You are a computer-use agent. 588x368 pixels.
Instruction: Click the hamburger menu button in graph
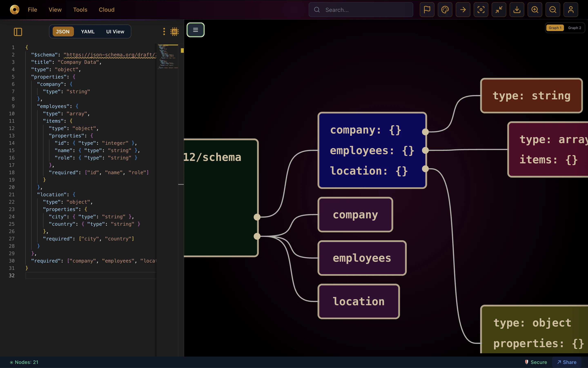[196, 30]
